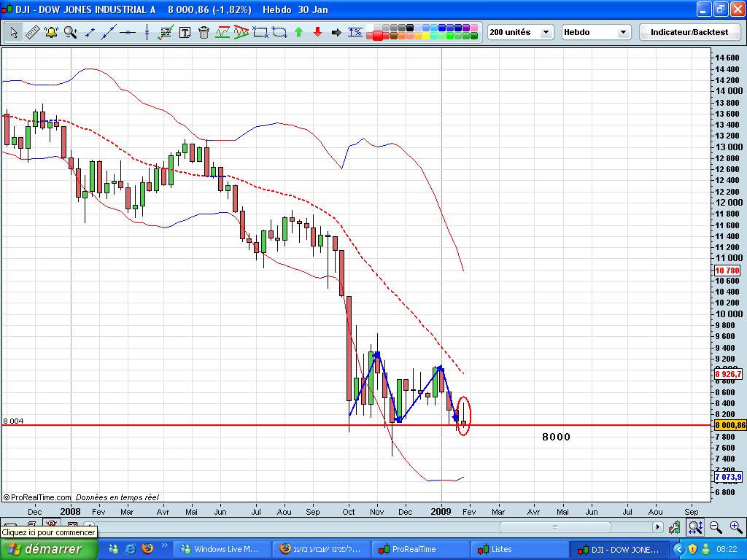Click ProRealTime.com copyright link

click(36, 497)
